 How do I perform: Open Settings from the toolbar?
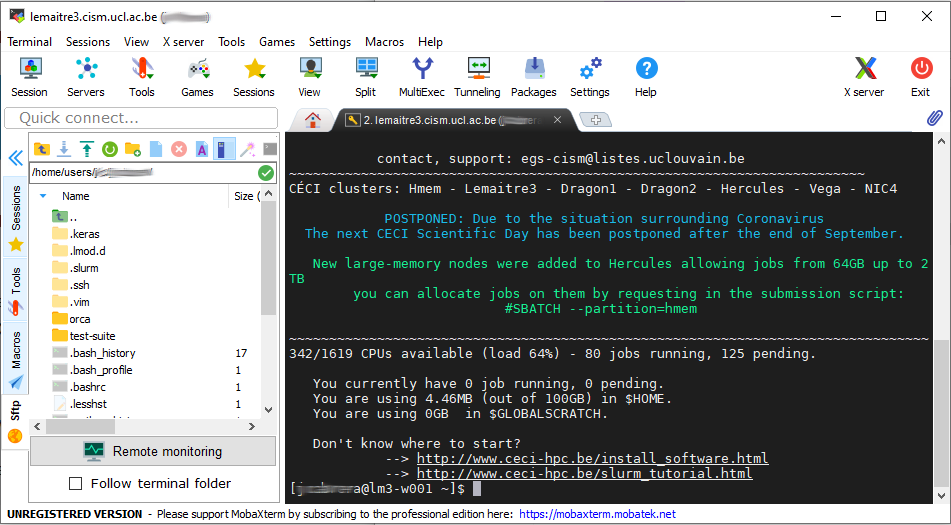point(590,76)
